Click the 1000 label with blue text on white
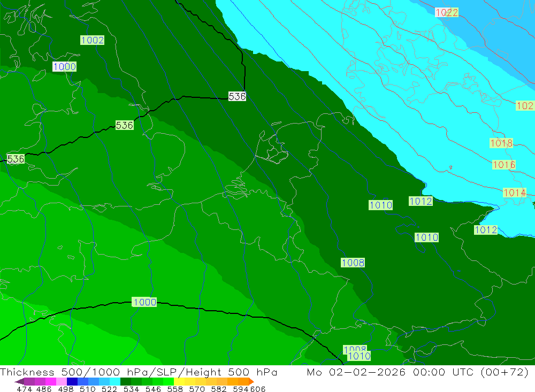535x392 pixels. 65,66
